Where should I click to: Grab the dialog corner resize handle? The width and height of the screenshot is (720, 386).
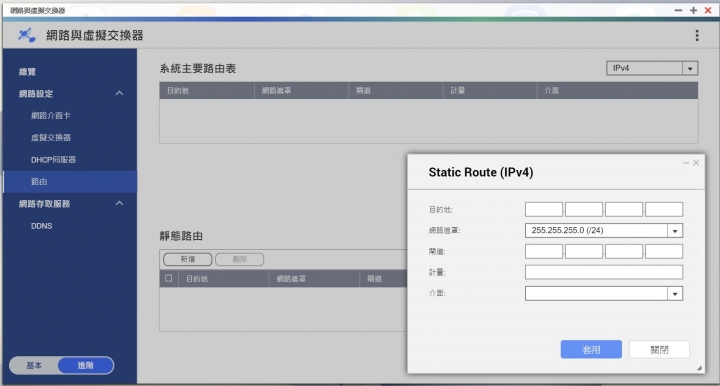[699, 368]
